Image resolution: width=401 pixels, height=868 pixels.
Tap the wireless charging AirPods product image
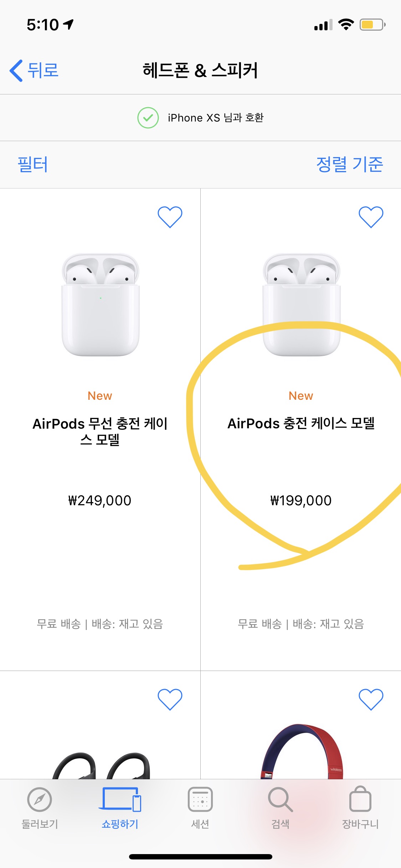101,305
